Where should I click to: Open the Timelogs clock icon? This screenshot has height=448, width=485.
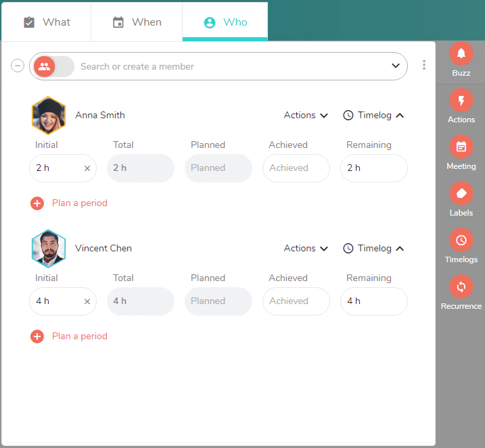click(461, 240)
